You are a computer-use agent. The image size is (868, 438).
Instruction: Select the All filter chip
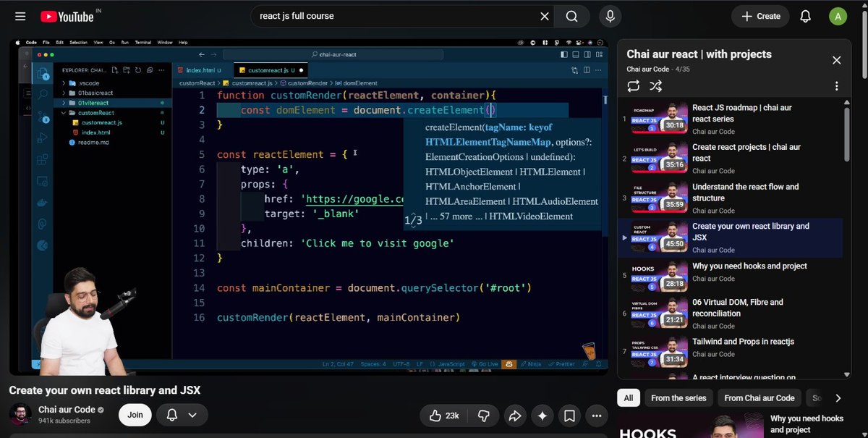coord(628,397)
